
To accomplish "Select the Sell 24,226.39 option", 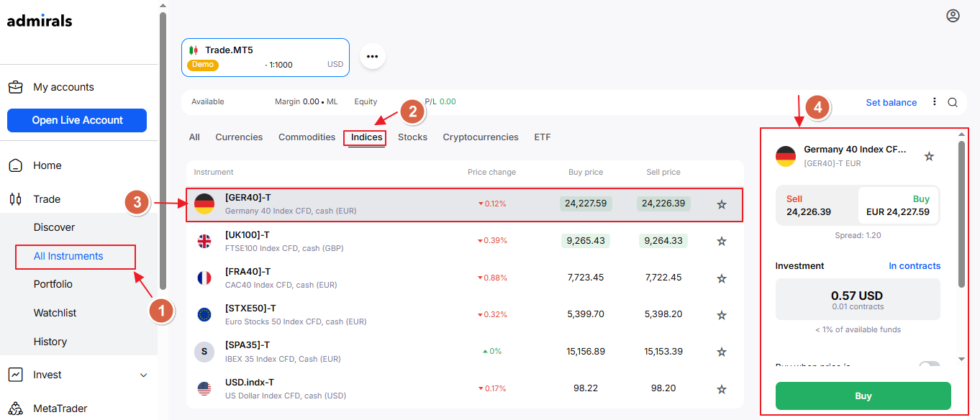I will (x=817, y=206).
